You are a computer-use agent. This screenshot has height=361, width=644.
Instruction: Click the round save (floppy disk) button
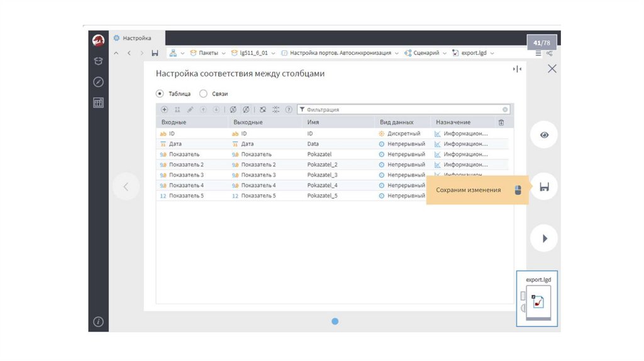click(544, 187)
